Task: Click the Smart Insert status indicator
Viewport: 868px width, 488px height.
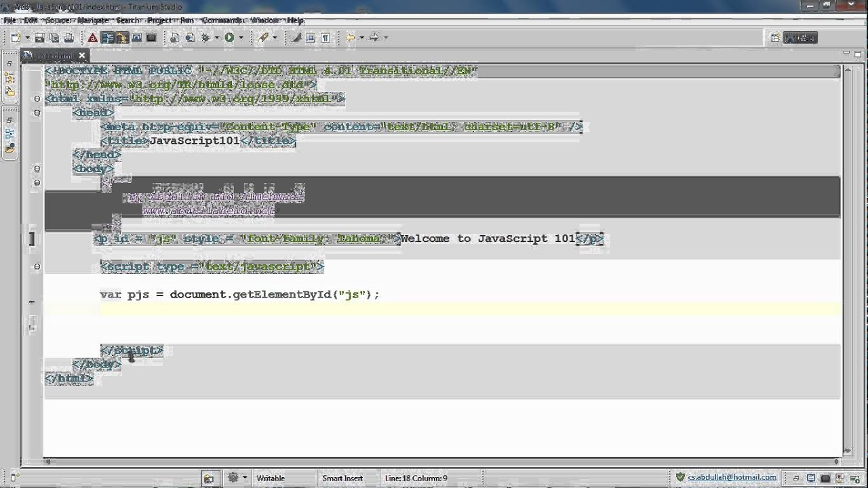Action: coord(342,478)
